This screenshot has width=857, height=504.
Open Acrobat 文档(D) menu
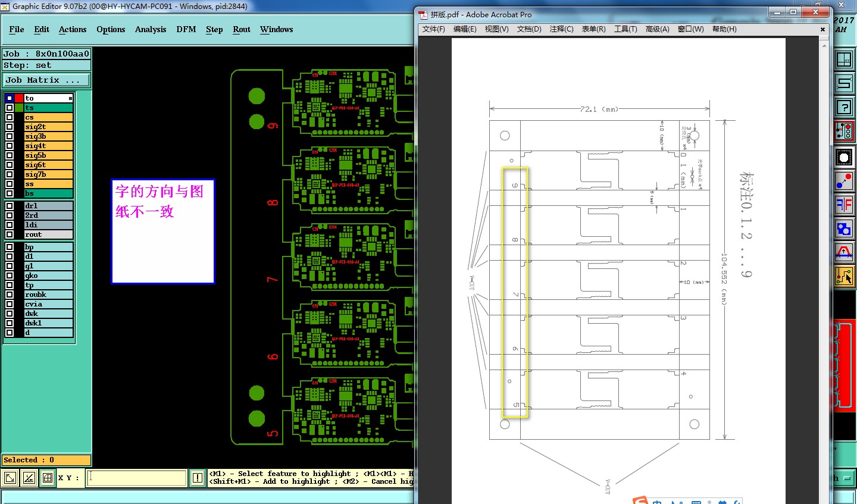529,29
